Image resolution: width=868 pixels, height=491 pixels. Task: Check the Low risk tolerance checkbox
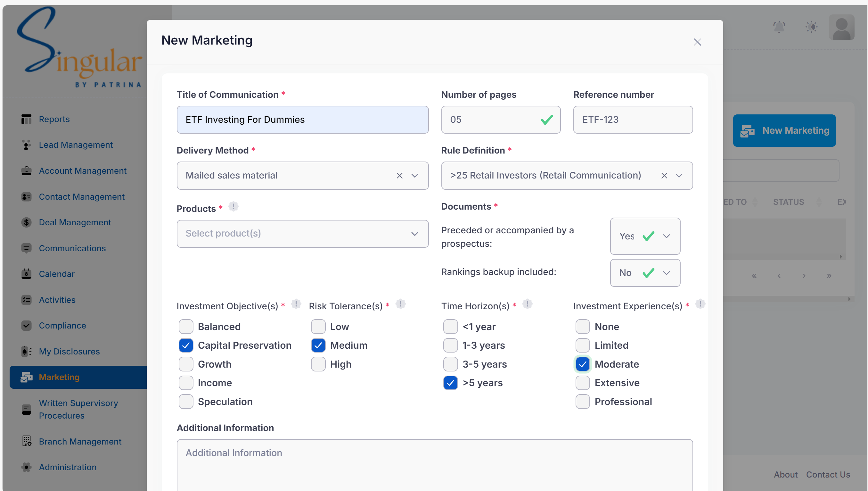pos(318,327)
